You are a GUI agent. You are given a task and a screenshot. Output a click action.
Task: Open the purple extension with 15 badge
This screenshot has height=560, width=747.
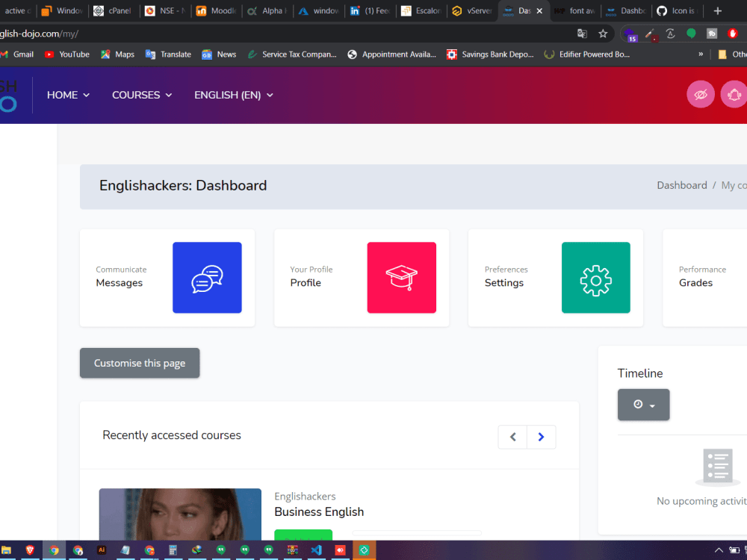coord(630,34)
